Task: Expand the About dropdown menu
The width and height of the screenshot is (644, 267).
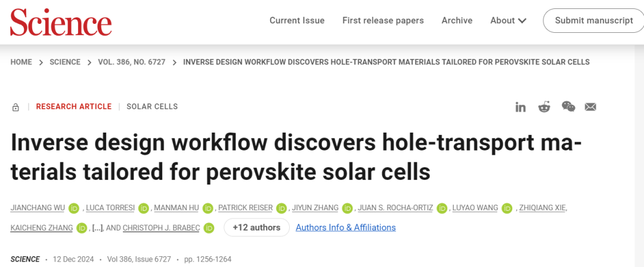Action: point(508,20)
